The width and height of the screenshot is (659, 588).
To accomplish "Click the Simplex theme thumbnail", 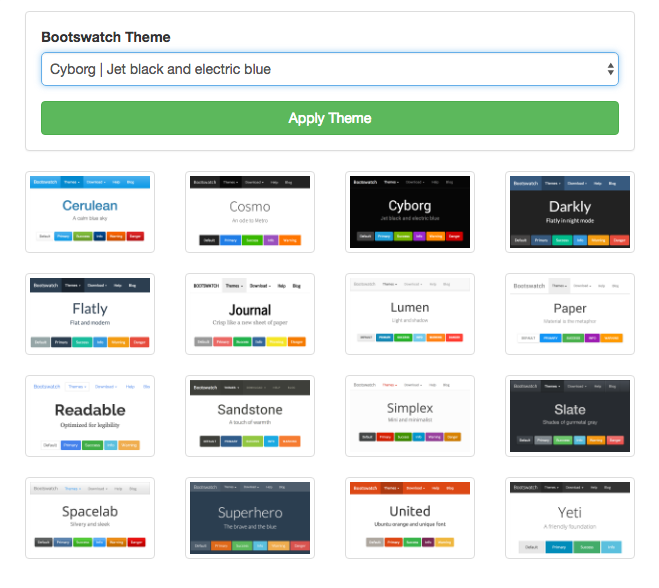I will click(410, 416).
